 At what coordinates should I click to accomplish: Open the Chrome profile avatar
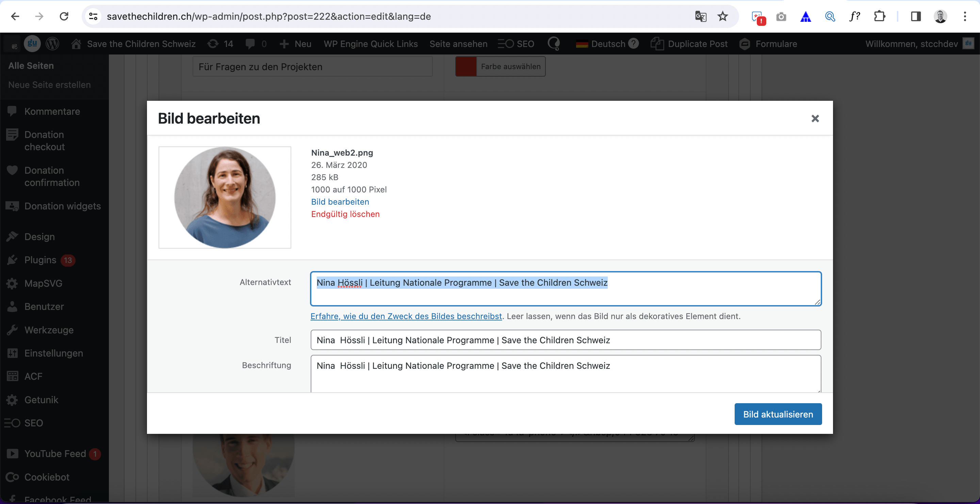pyautogui.click(x=941, y=16)
